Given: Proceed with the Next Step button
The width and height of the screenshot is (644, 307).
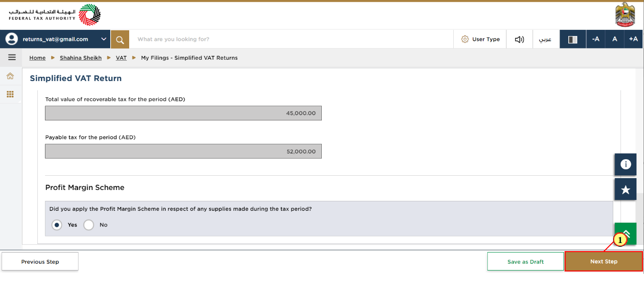Looking at the screenshot, I should [604, 262].
